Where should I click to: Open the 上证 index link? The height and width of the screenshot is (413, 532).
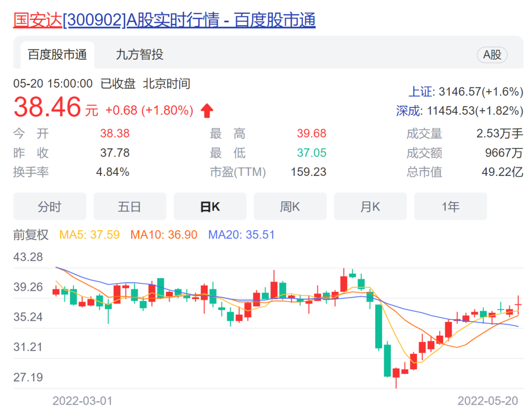(420, 92)
